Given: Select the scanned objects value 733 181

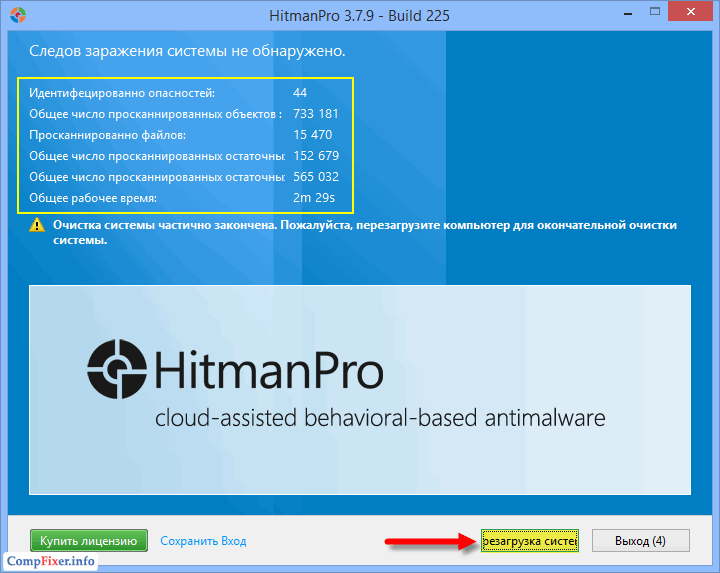Looking at the screenshot, I should (316, 114).
